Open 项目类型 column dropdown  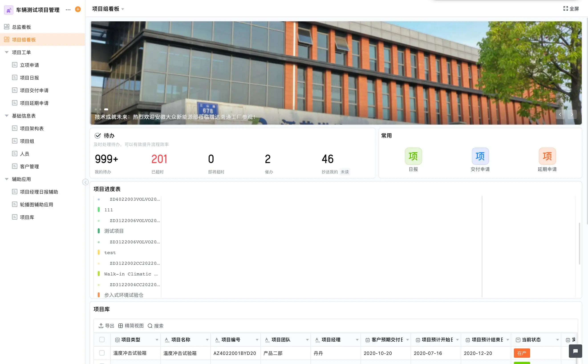coord(157,340)
